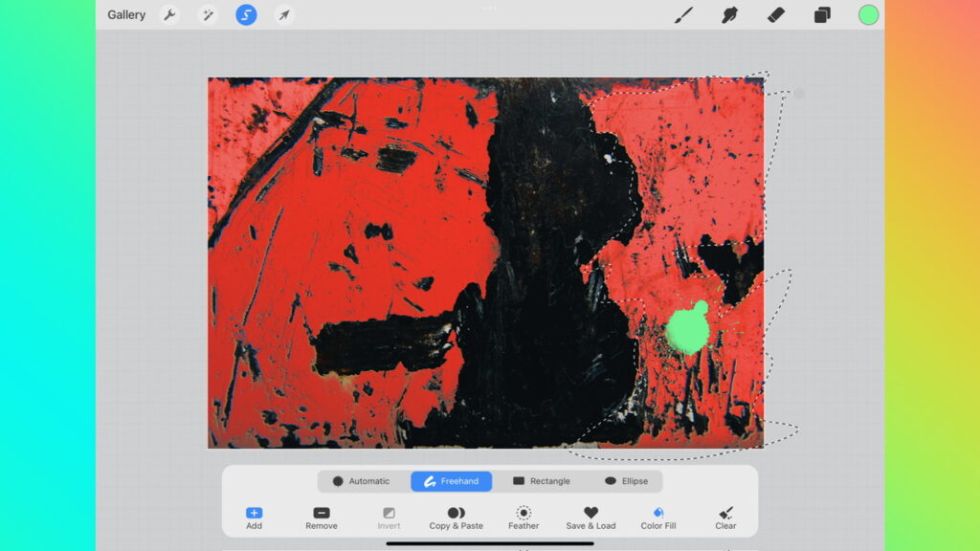Open the green active color picker

868,15
